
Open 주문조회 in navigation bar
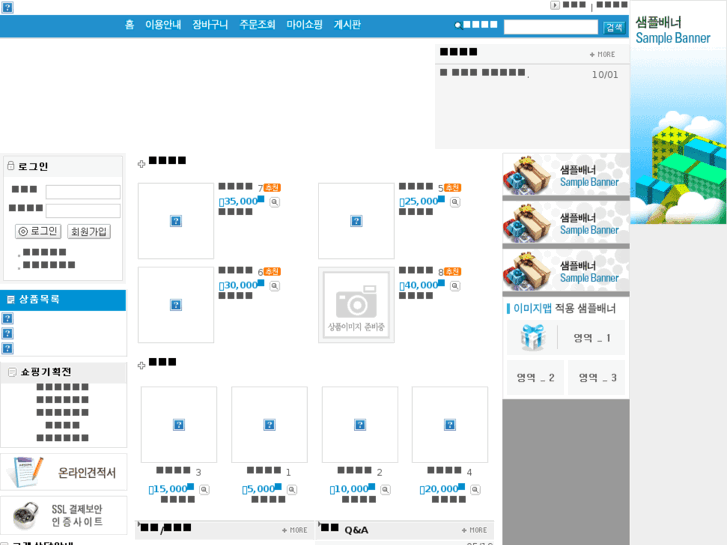[x=257, y=25]
